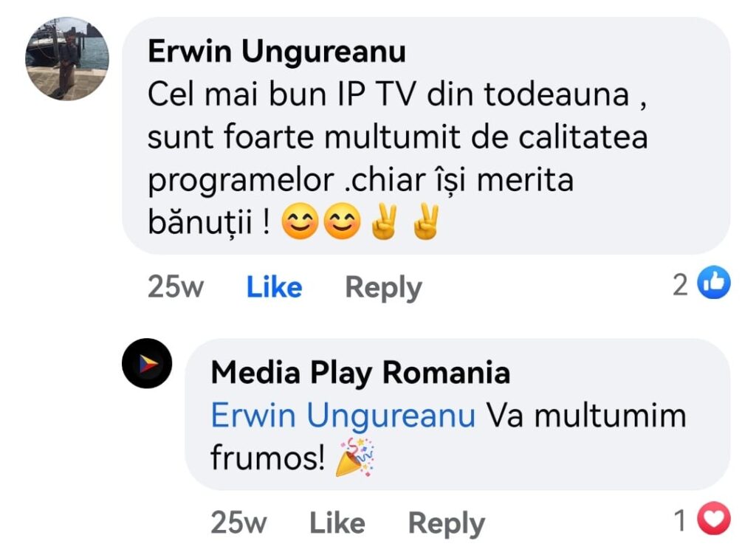Viewport: 756px width, 558px height.
Task: Click the bold Erwin Ungureanu commenter name
Action: point(277,51)
